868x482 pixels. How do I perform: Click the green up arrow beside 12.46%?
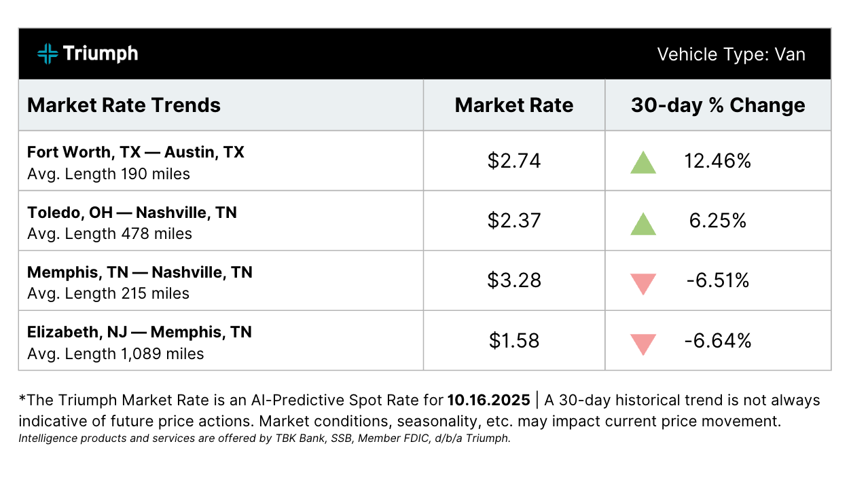click(643, 163)
